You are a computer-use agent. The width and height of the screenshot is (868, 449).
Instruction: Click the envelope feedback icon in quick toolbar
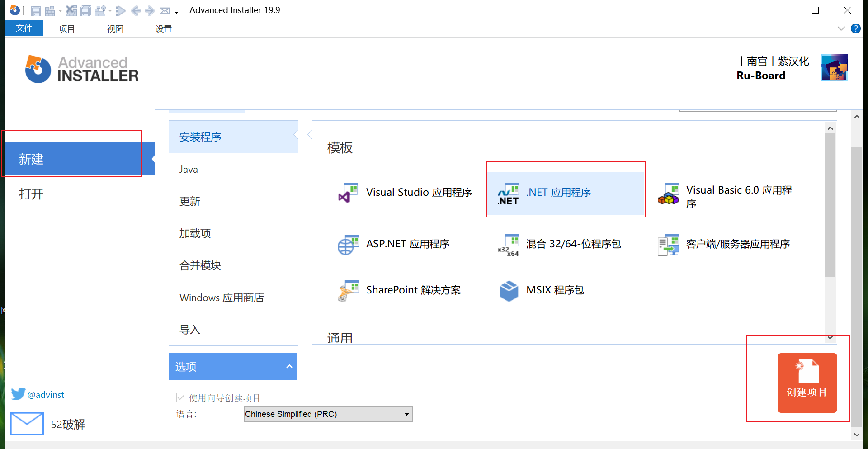pyautogui.click(x=165, y=11)
